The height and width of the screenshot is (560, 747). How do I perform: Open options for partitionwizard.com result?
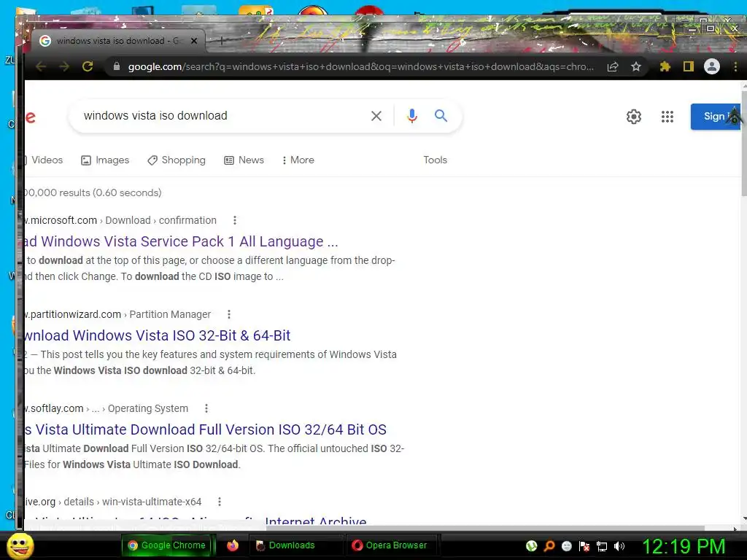[228, 314]
